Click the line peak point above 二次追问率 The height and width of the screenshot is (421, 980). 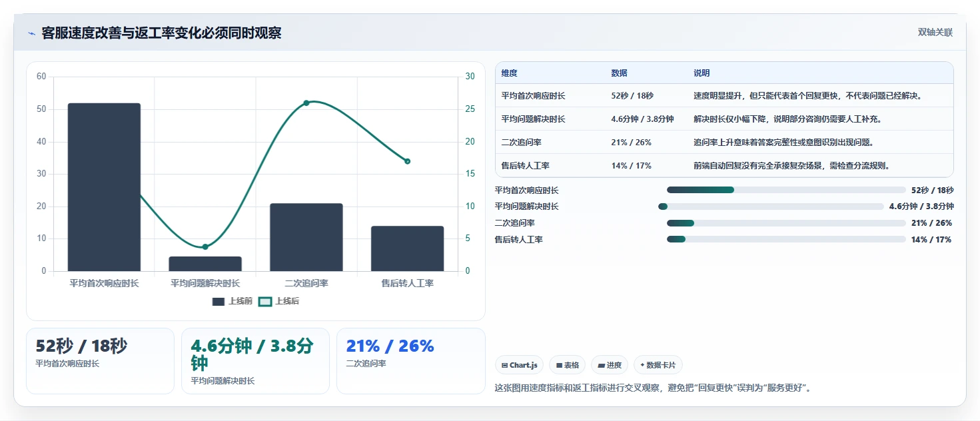tap(306, 103)
